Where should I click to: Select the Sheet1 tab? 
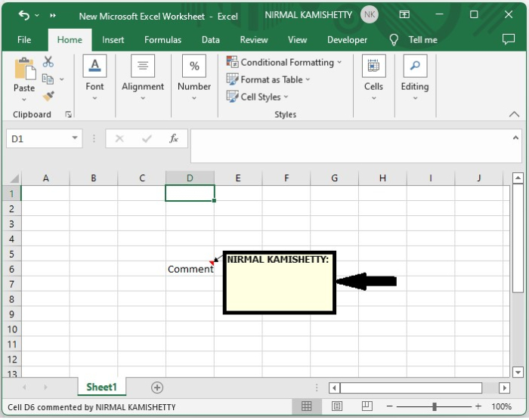[x=101, y=387]
